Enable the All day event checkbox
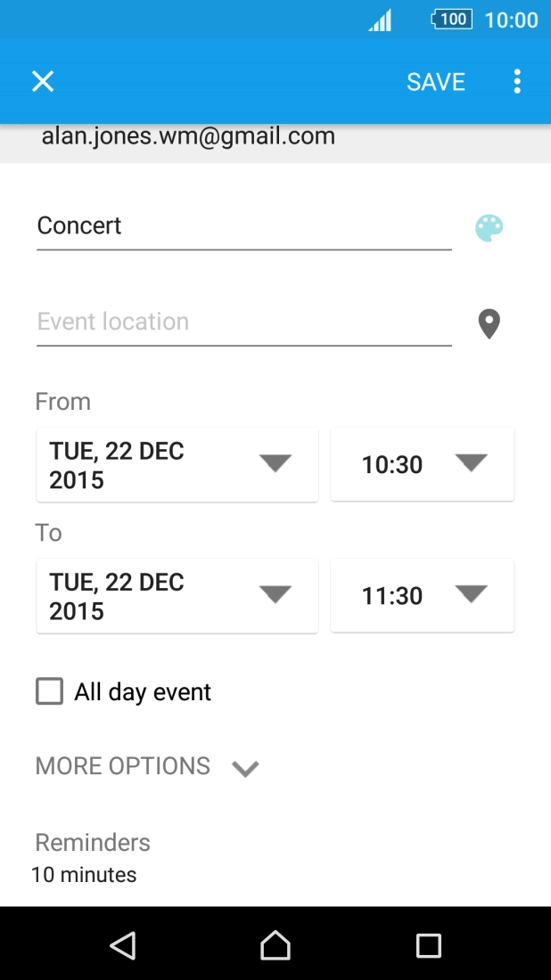This screenshot has height=980, width=551. pyautogui.click(x=50, y=691)
